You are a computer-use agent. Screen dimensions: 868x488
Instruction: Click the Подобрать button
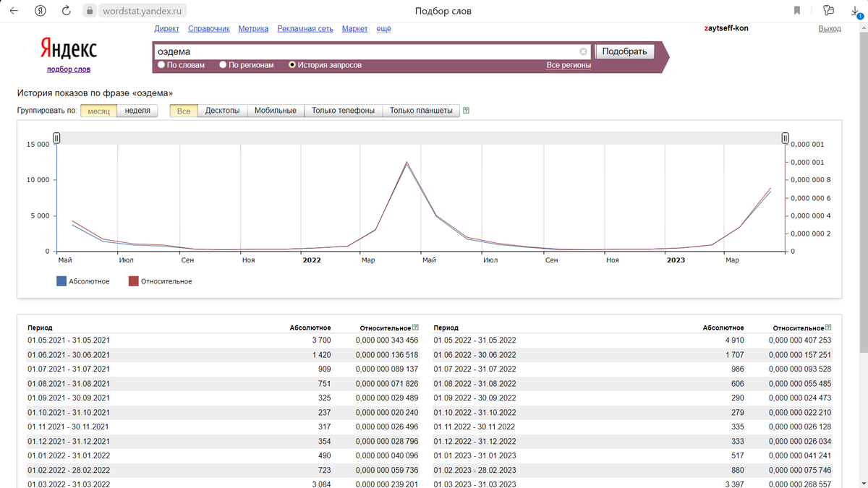tap(624, 52)
